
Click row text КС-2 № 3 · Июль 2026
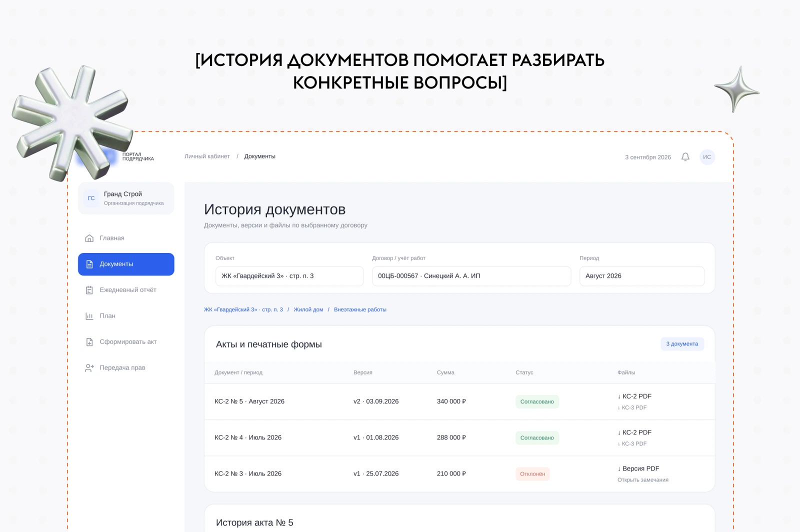pos(248,473)
